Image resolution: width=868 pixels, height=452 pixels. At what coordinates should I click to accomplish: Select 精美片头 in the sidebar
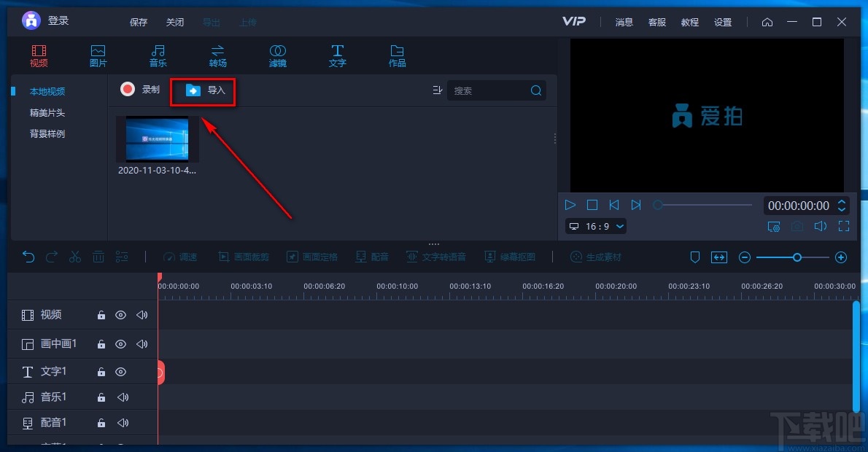[47, 112]
